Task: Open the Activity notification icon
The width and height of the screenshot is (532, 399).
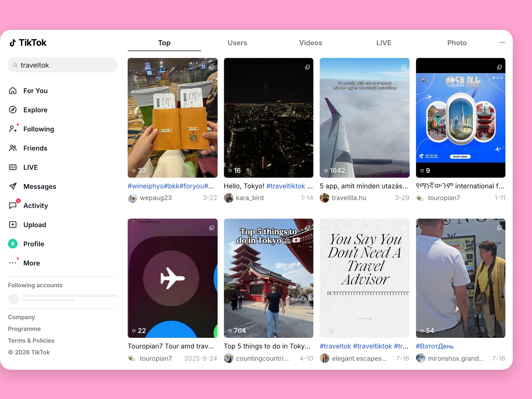Action: [x=13, y=205]
